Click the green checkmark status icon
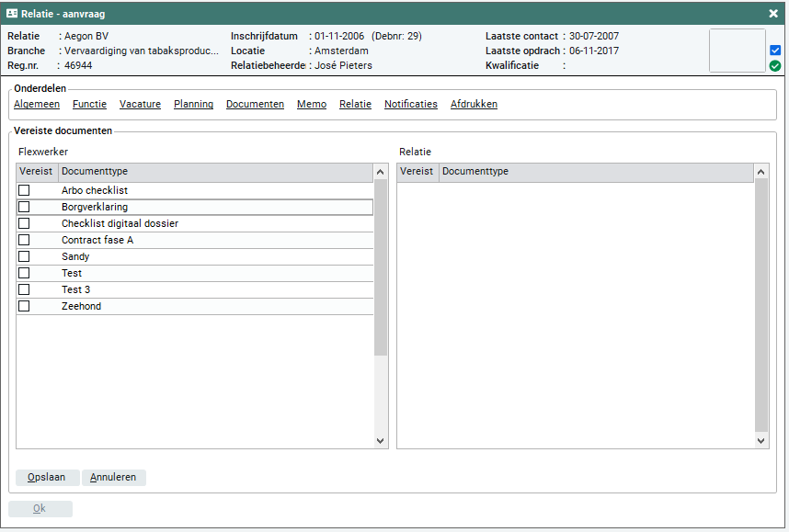 775,66
